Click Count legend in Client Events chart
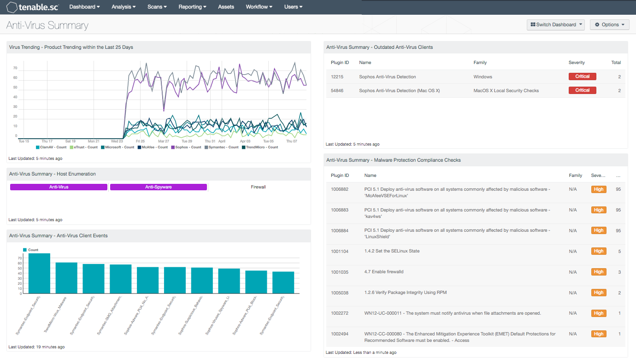The width and height of the screenshot is (636, 364). (31, 250)
